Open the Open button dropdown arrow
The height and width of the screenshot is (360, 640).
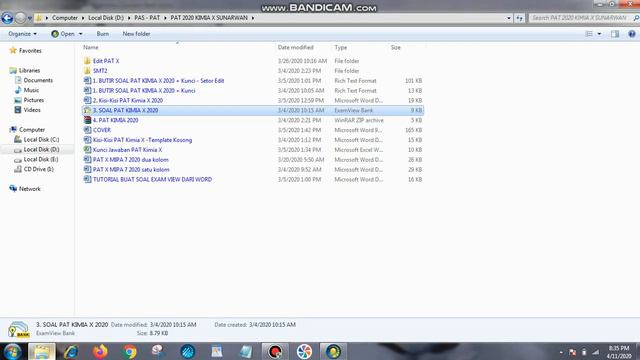(x=80, y=34)
